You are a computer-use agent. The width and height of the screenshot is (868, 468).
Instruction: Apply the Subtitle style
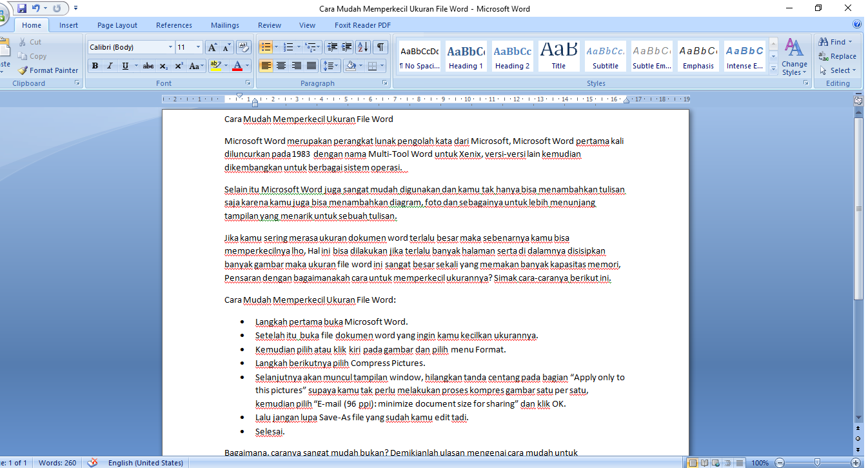tap(606, 57)
